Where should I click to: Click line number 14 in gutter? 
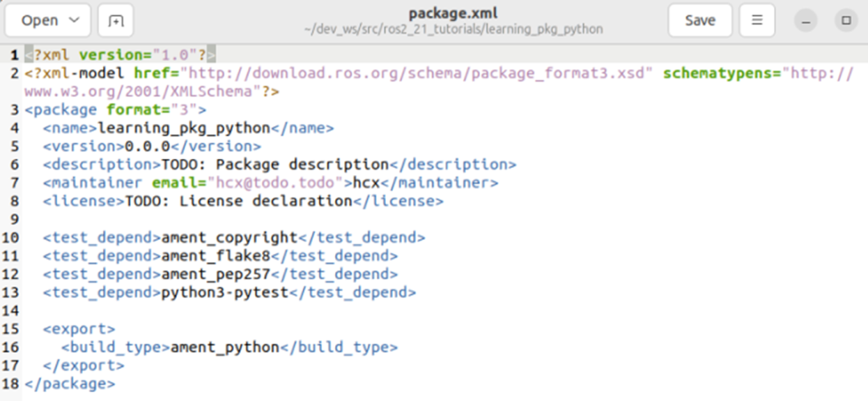point(10,311)
